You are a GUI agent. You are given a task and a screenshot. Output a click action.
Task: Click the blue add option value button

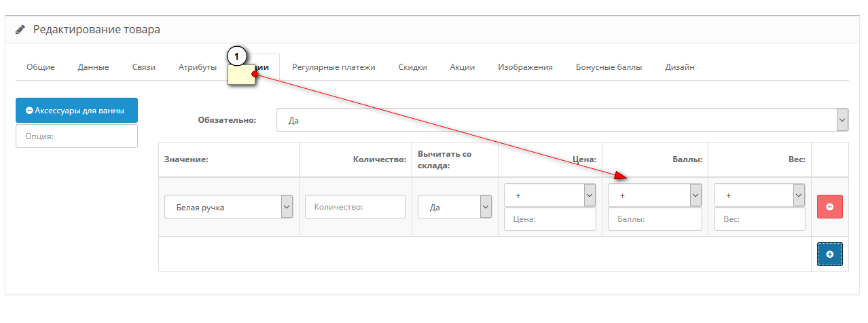(829, 254)
